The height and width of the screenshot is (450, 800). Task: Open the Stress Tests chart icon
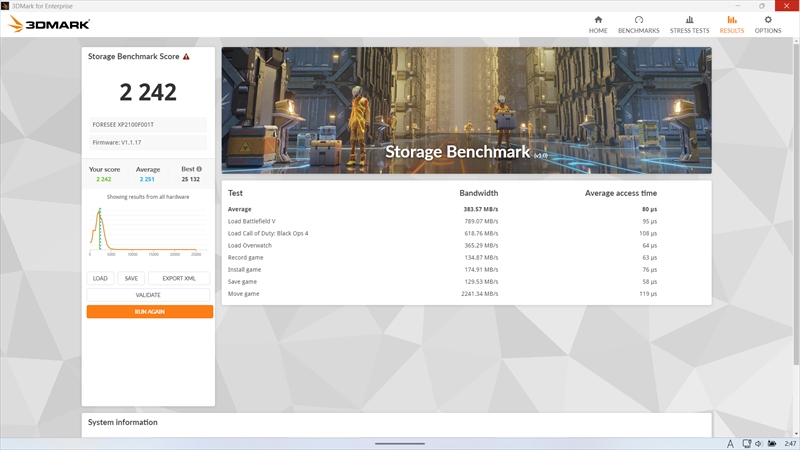(689, 20)
